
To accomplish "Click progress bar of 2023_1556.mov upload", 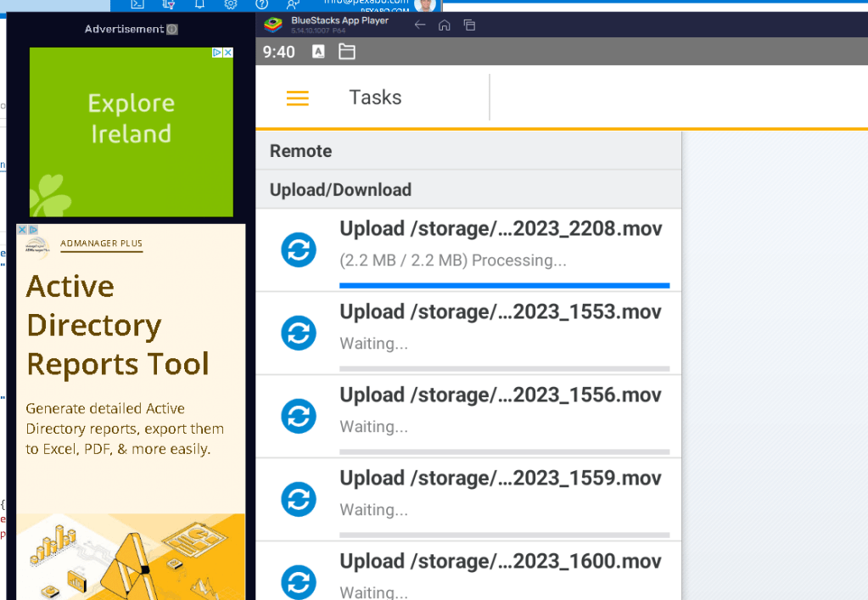I will tap(504, 451).
